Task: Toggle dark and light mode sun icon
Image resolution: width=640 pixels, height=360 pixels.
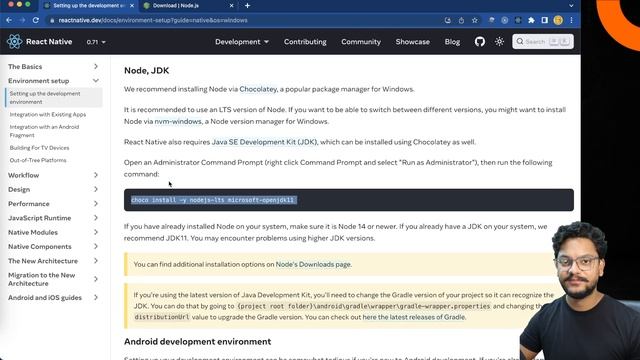Action: click(499, 42)
